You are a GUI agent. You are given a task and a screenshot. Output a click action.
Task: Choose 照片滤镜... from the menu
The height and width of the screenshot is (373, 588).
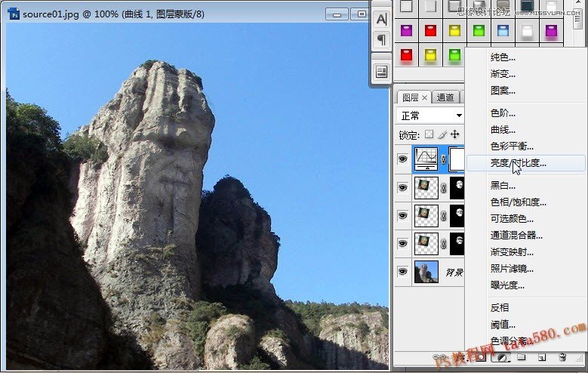(x=512, y=268)
